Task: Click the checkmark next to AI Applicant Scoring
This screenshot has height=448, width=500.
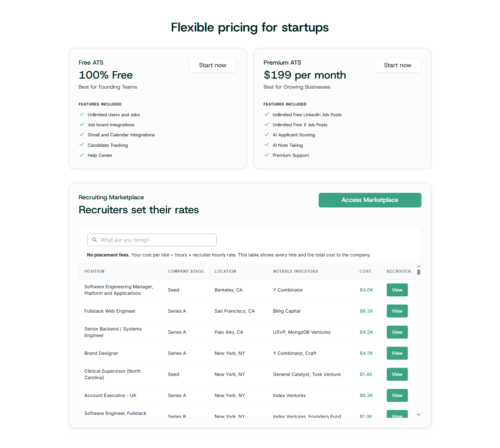Action: point(266,134)
